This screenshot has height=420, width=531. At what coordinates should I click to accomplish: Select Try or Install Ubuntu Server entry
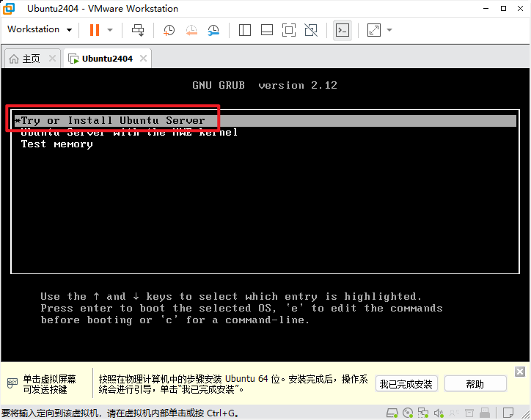click(265, 120)
